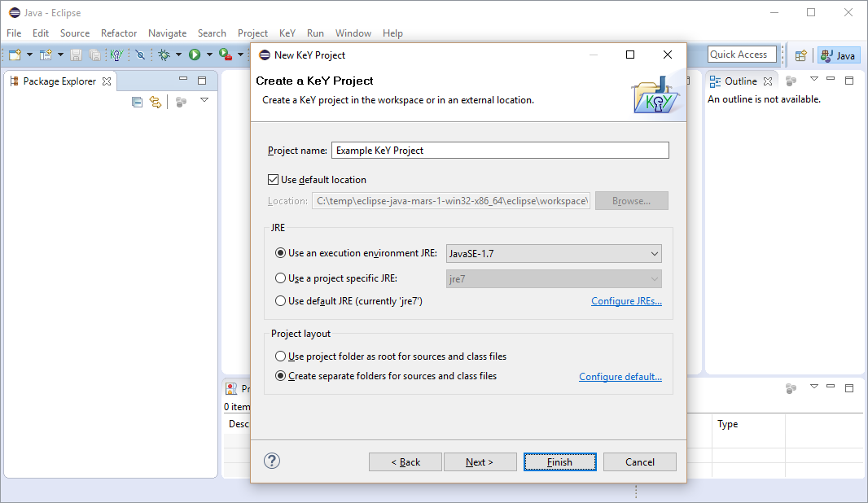The width and height of the screenshot is (868, 503).
Task: Minimize the Package Explorer view
Action: click(x=183, y=79)
